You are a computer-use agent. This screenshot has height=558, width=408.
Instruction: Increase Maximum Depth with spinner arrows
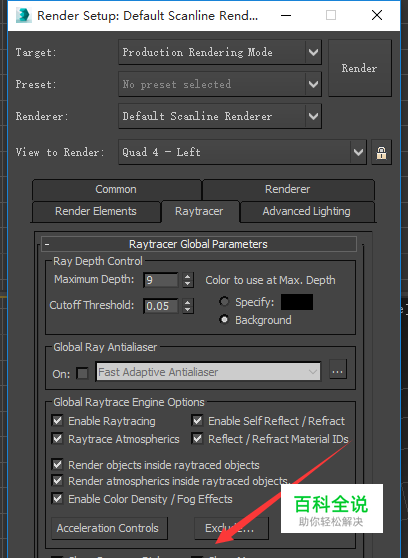click(x=188, y=276)
